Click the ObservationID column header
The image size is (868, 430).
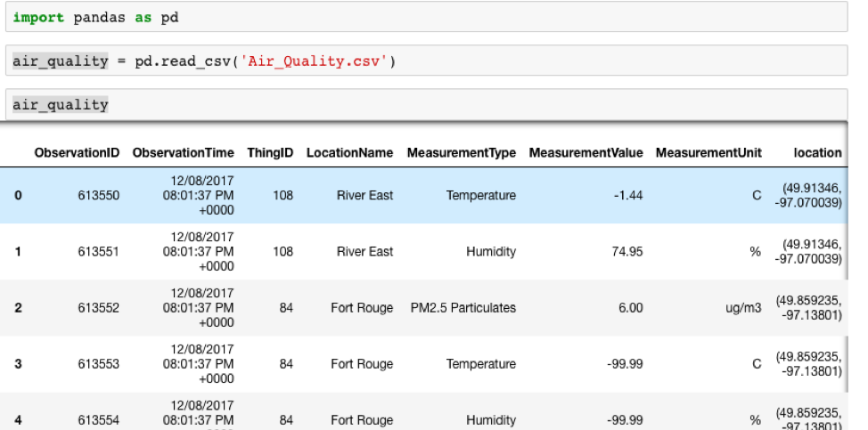tap(77, 152)
